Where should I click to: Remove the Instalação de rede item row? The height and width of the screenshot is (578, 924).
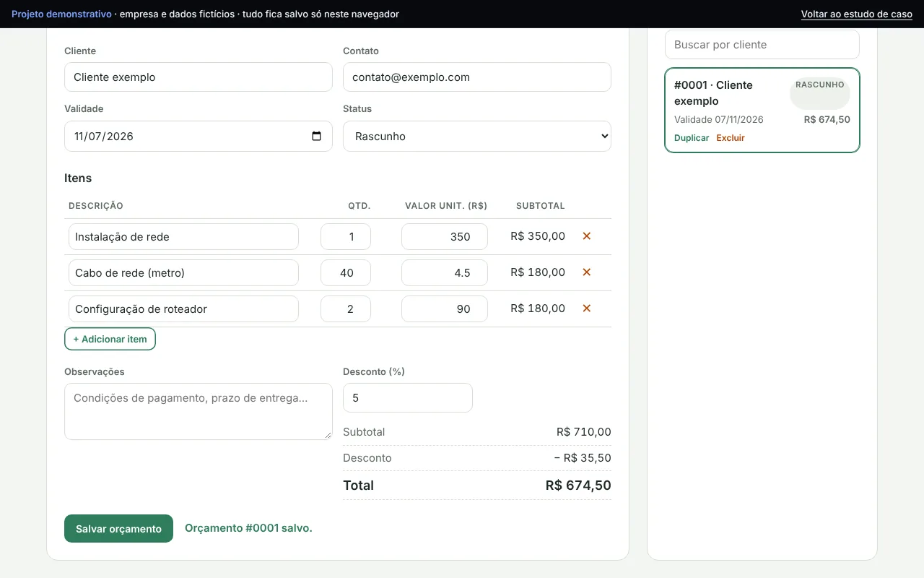(x=586, y=236)
